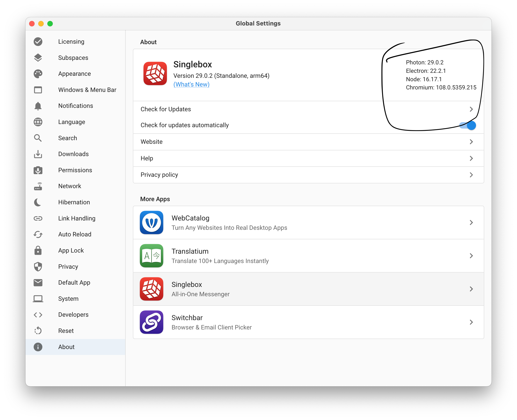This screenshot has height=420, width=517.
Task: Click 'Electron: 22.2.1' version text
Action: 426,71
